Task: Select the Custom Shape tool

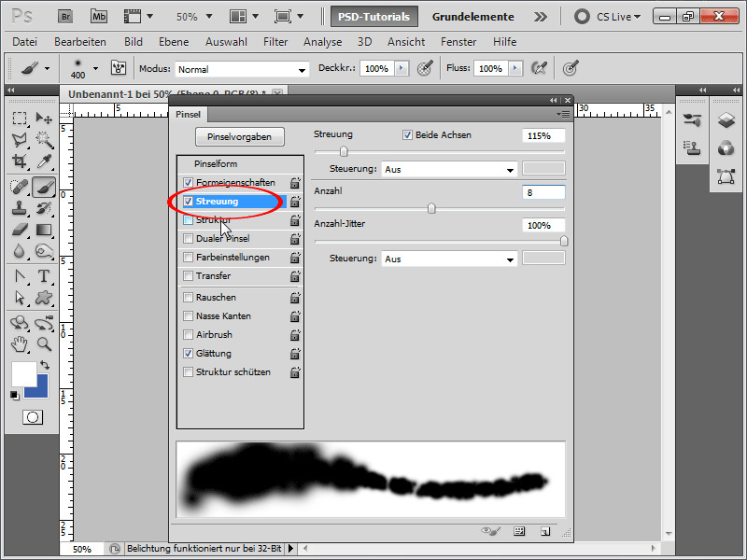Action: tap(44, 298)
